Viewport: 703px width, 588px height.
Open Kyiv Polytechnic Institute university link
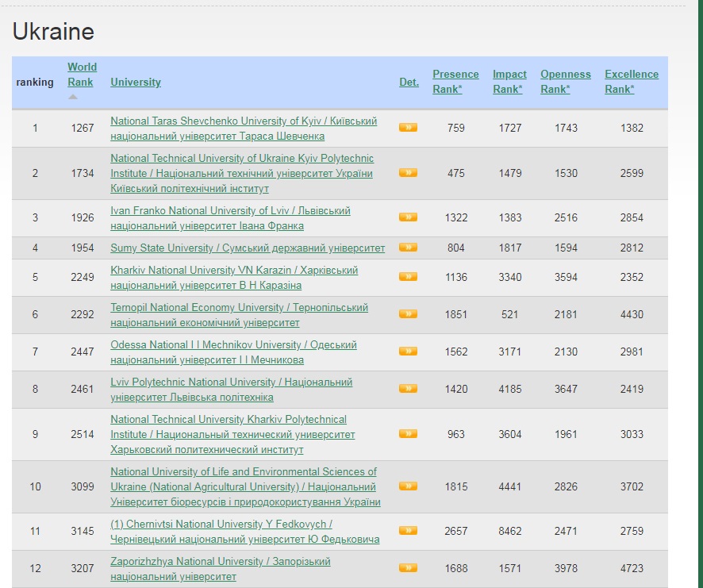click(242, 173)
